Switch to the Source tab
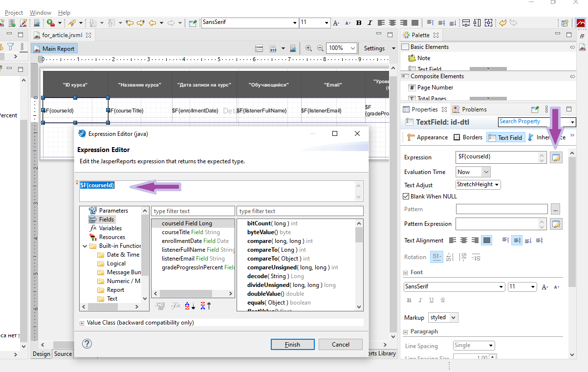This screenshot has height=372, width=588. tap(63, 354)
